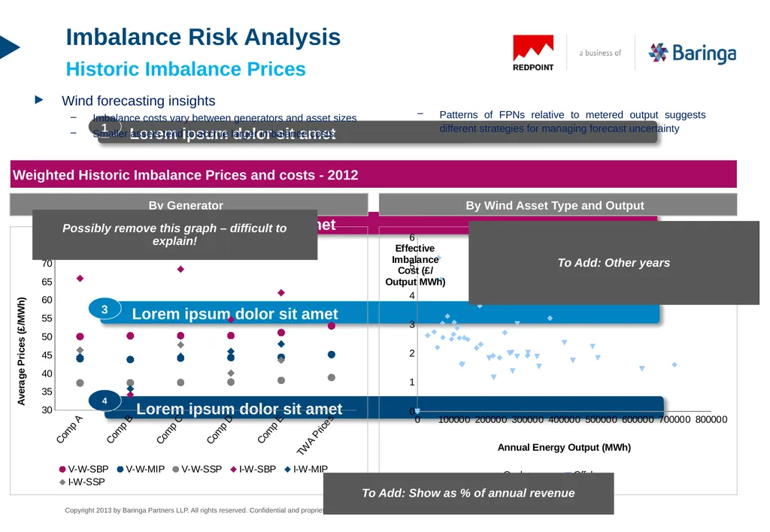Select the Average Prices (£/MWh) axis title
The height and width of the screenshot is (532, 770).
[21, 351]
